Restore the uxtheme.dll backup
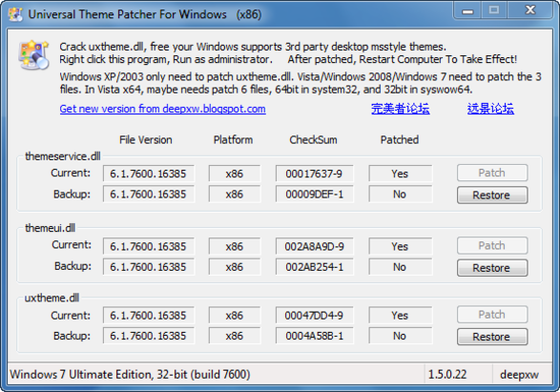The height and width of the screenshot is (392, 560). (x=492, y=337)
